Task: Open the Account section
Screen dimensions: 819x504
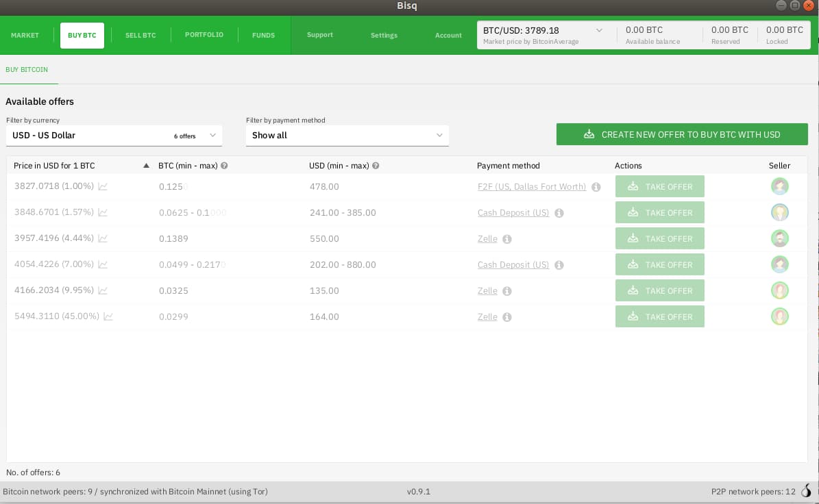Action: point(448,35)
